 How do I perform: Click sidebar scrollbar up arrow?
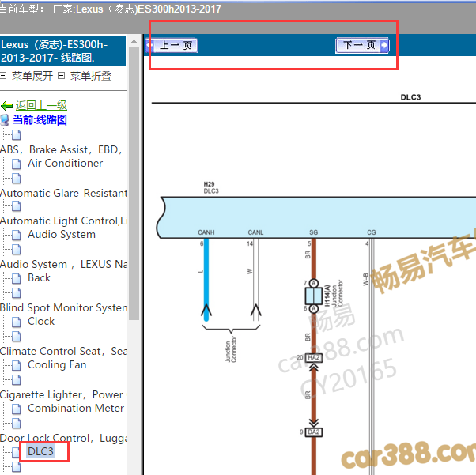(x=134, y=41)
